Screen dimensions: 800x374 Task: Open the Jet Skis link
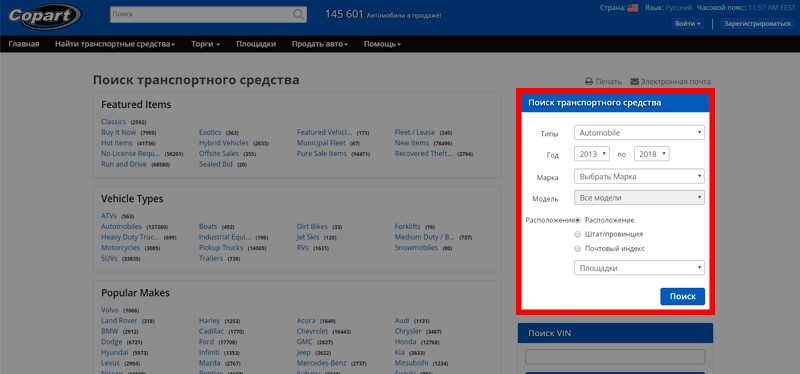point(308,237)
